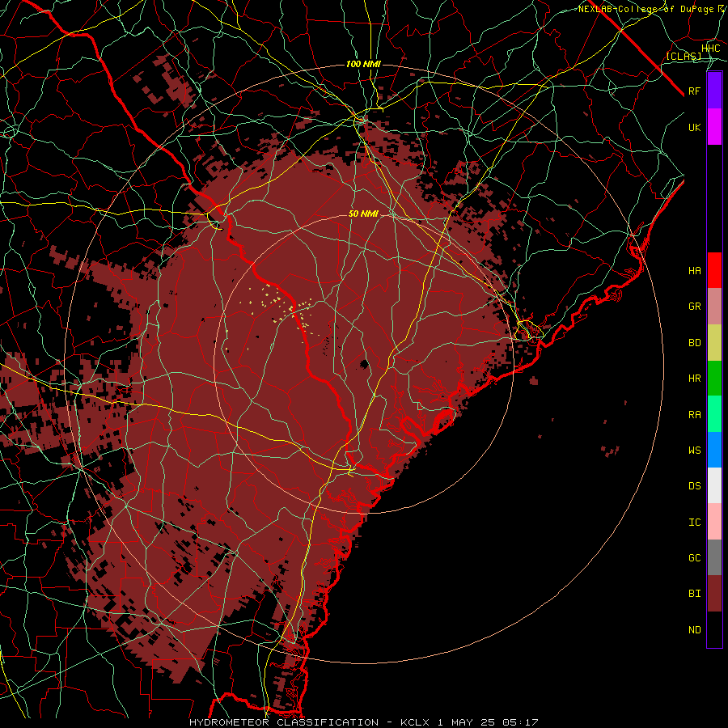Click the 1 MAY 25 date text
Image resolution: width=728 pixels, height=728 pixels.
pyautogui.click(x=467, y=722)
